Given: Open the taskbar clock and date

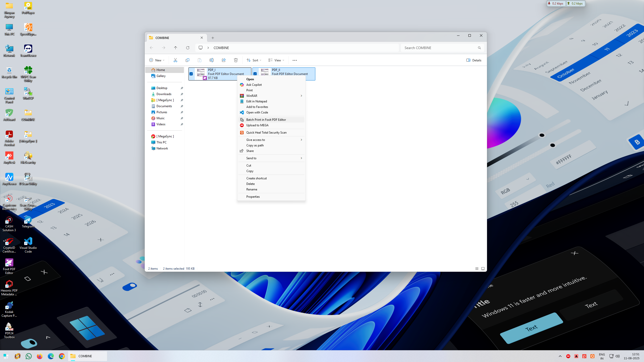Looking at the screenshot, I should (631, 356).
